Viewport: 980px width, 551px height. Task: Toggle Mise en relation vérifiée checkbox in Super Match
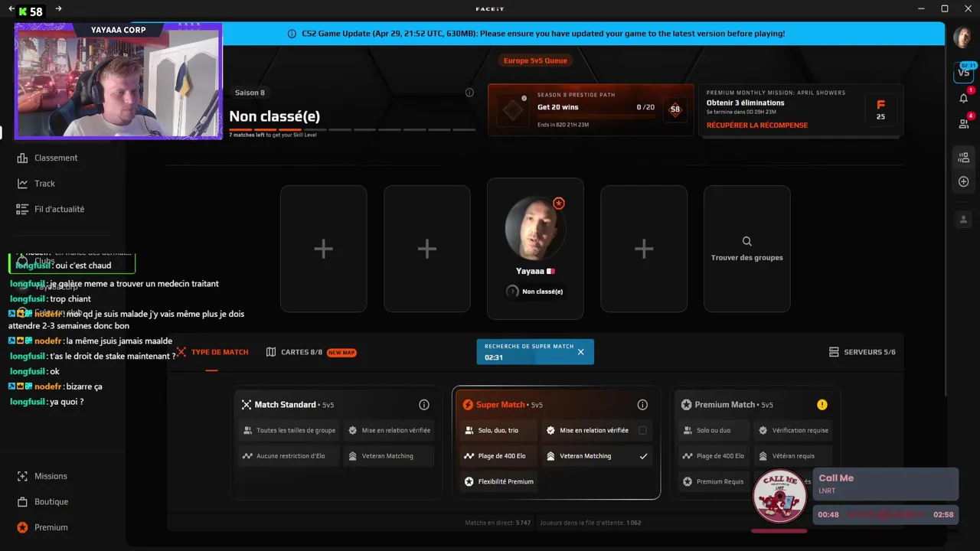click(642, 430)
